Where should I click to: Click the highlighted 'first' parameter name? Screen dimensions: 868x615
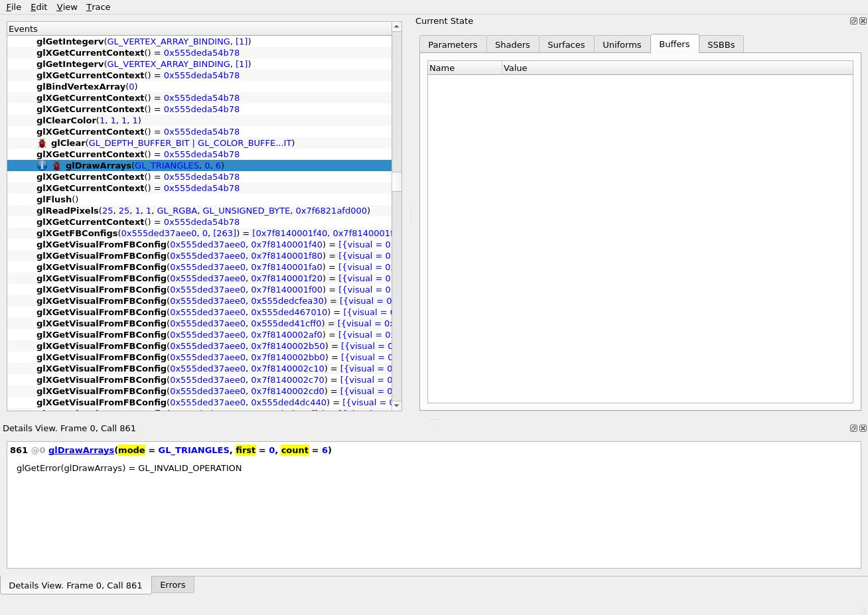coord(246,450)
